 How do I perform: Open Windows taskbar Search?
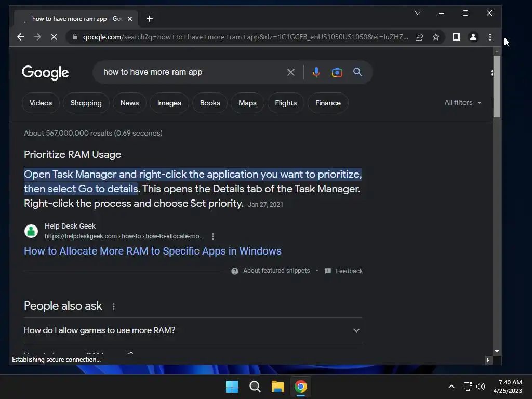pos(255,387)
